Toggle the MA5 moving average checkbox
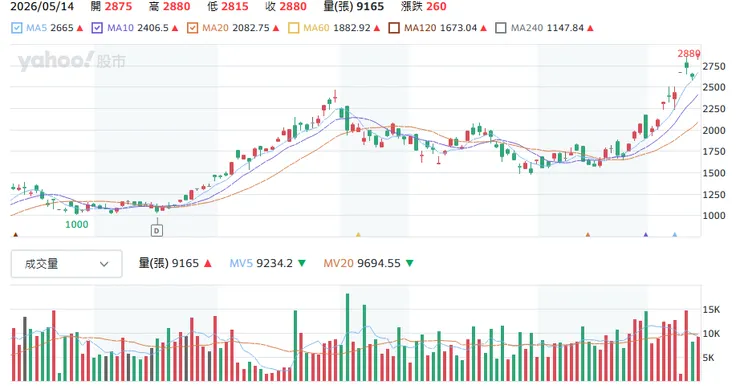This screenshot has height=388, width=740. click(17, 28)
